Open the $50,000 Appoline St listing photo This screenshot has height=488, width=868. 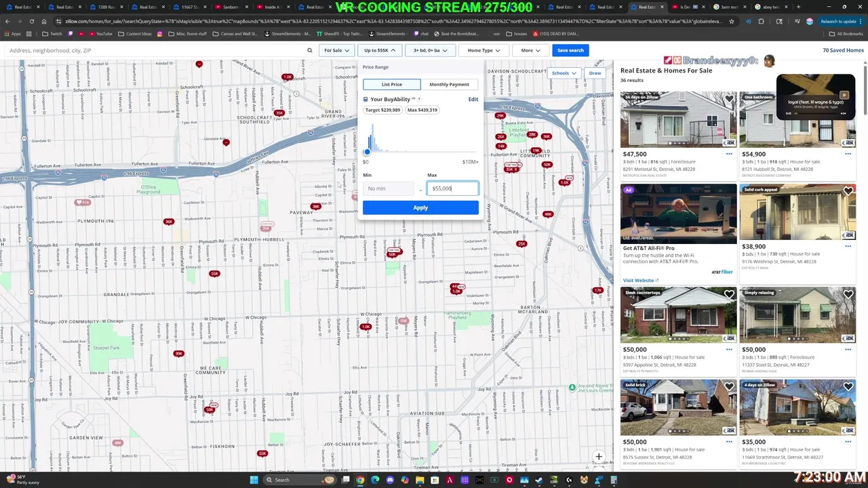tap(678, 314)
